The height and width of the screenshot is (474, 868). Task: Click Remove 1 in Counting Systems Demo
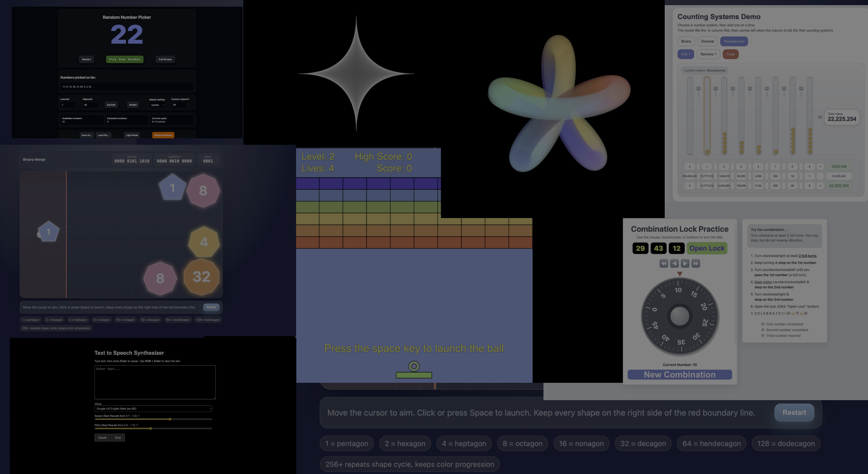(708, 54)
